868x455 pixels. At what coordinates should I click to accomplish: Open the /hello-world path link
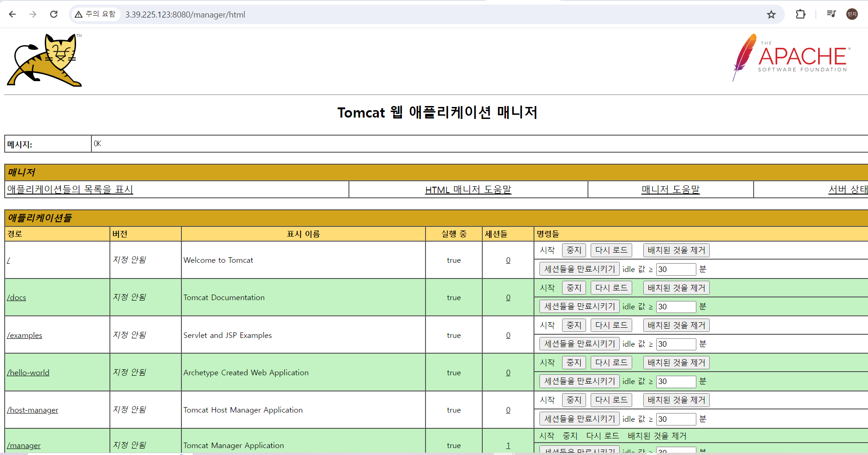[x=28, y=373]
